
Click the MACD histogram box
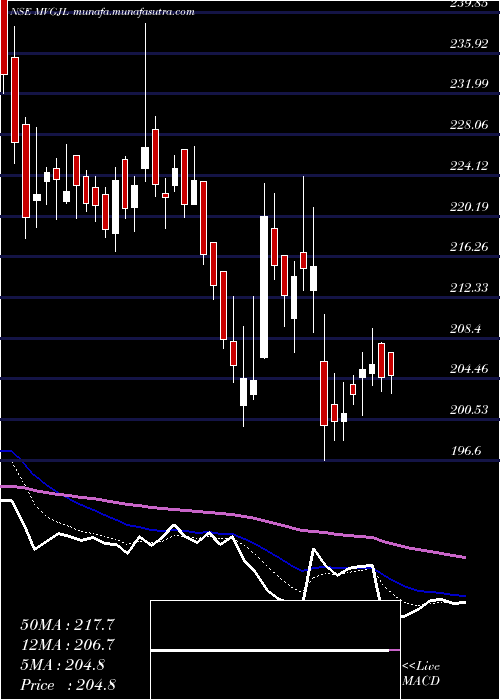click(275, 650)
